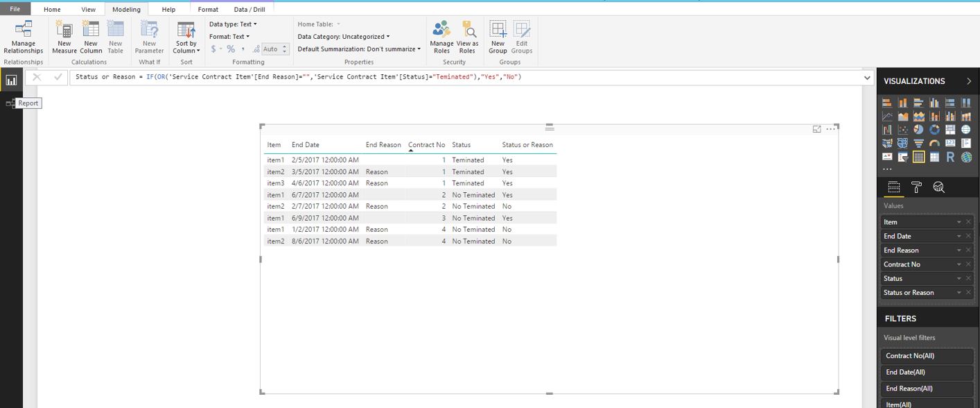Image resolution: width=980 pixels, height=408 pixels.
Task: Open End Date(All) visual filter
Action: 927,372
